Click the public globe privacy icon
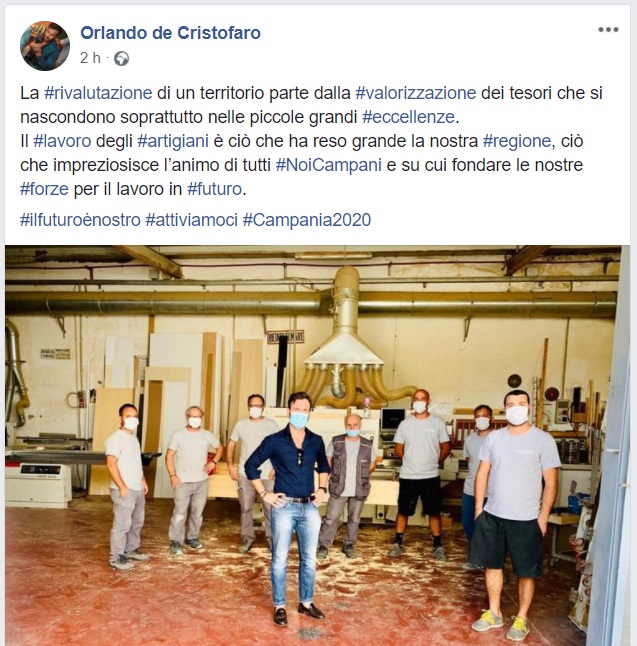 [122, 59]
